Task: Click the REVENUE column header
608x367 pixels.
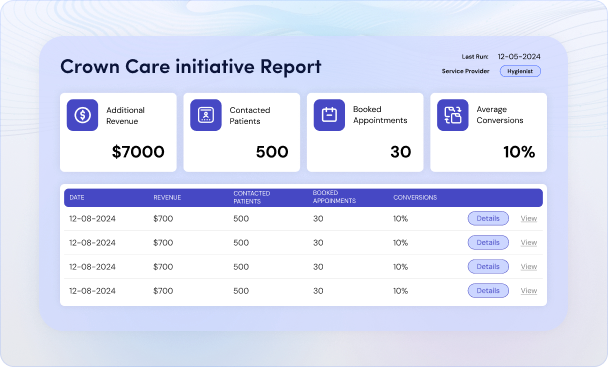Action: tap(167, 197)
